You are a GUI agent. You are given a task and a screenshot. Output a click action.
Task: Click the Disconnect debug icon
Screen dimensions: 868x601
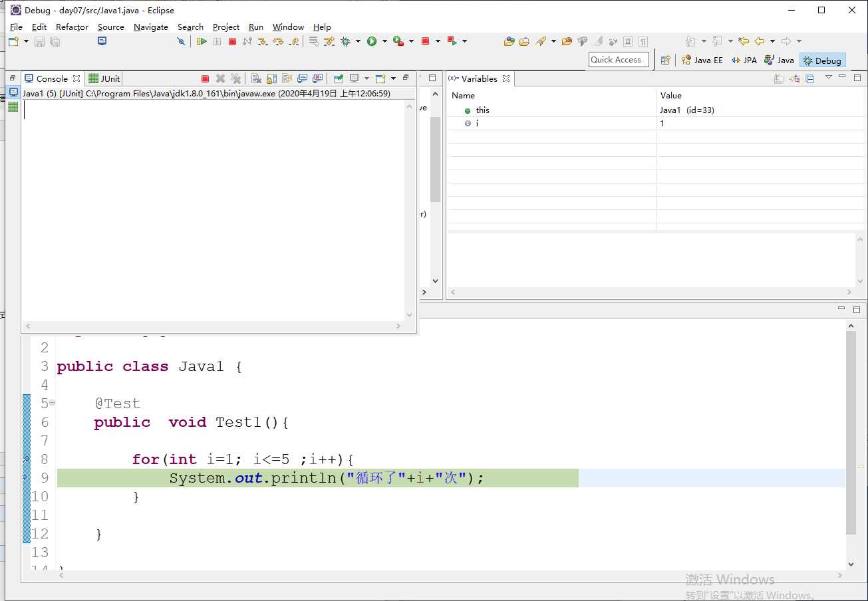(247, 41)
